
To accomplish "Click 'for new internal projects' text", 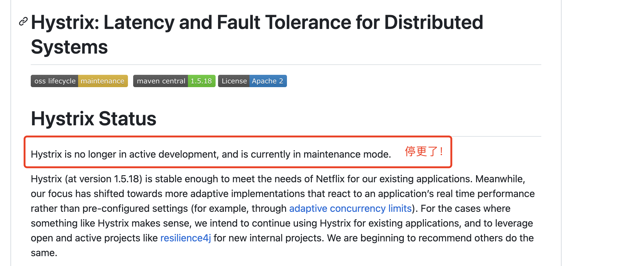I will pos(267,238).
